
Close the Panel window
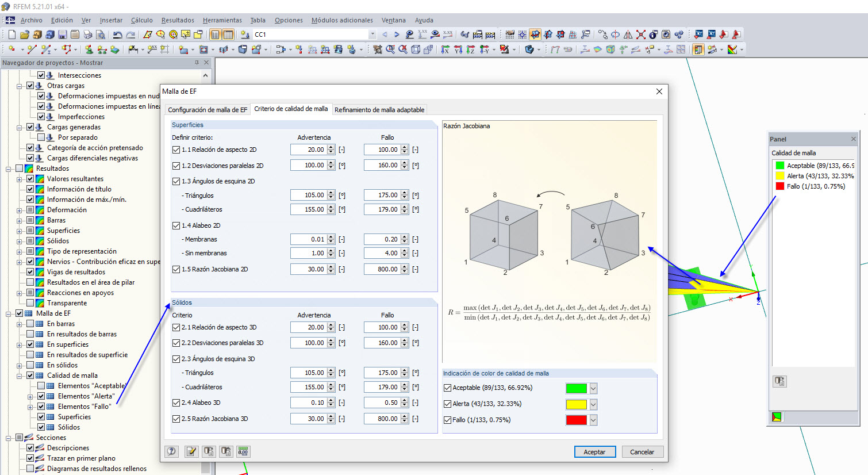click(854, 139)
